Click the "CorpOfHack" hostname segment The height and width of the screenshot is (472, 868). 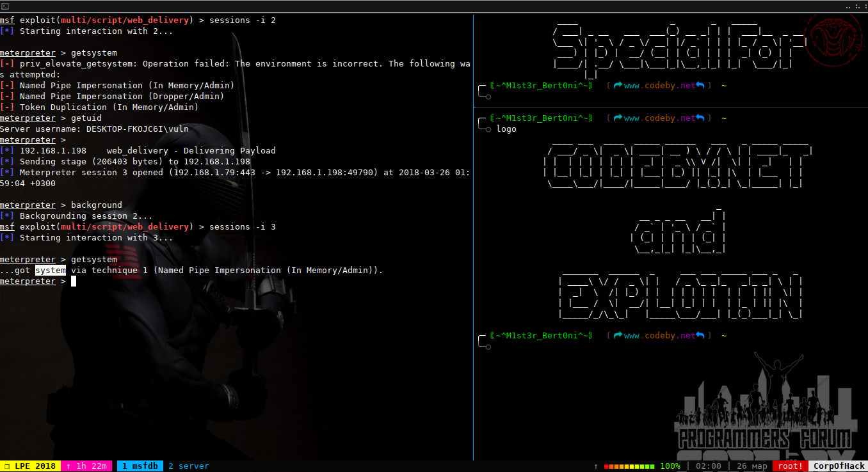[x=839, y=466]
